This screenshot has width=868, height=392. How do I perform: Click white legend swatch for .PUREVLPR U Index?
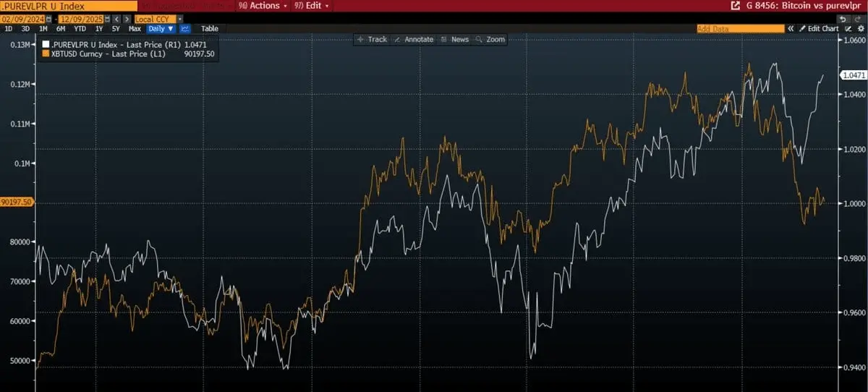tap(46, 45)
